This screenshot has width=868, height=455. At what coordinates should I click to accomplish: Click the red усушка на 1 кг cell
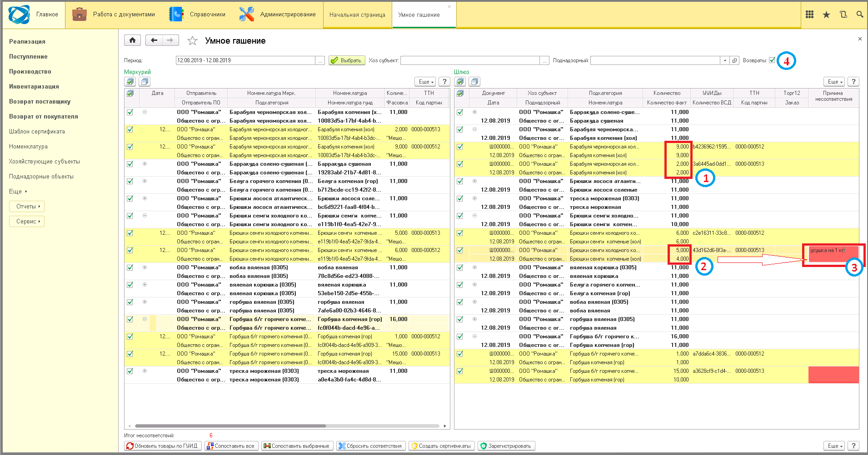pyautogui.click(x=833, y=254)
